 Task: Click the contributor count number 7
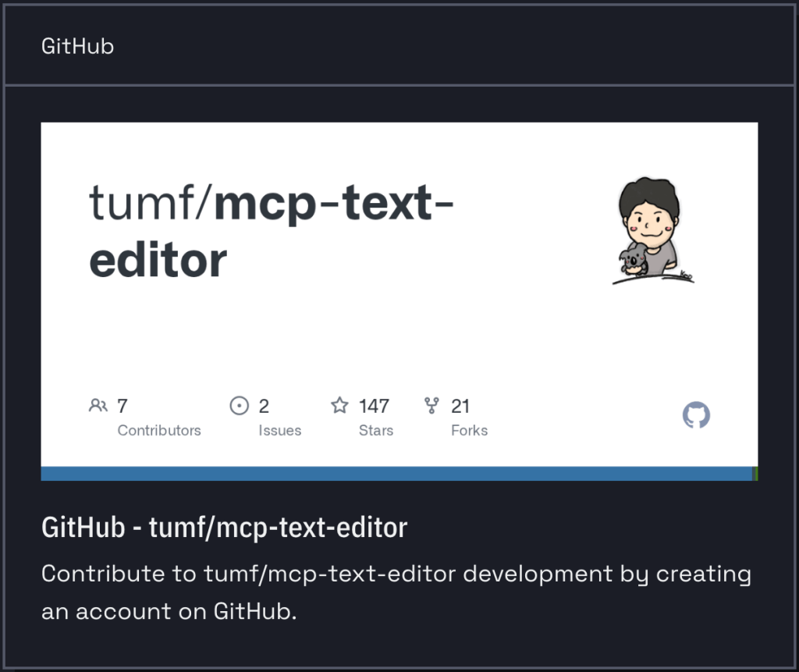[x=123, y=406]
